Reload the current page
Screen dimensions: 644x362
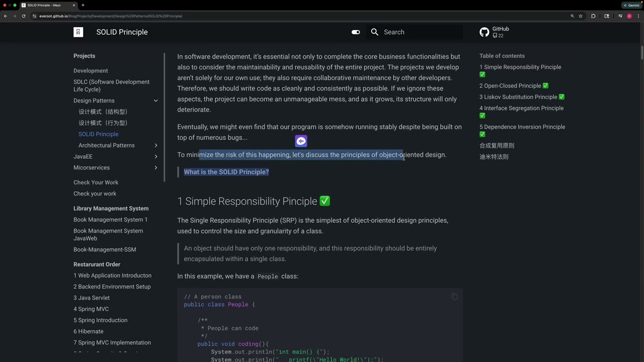click(24, 16)
